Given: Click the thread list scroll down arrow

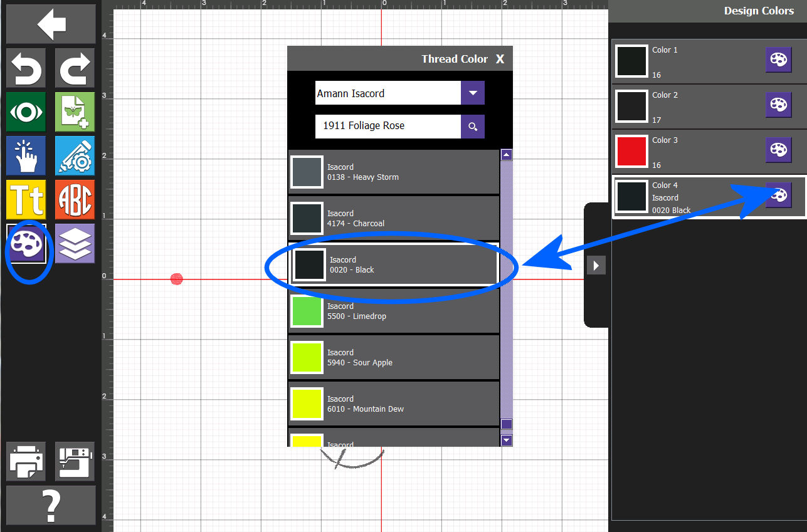Looking at the screenshot, I should [x=507, y=441].
